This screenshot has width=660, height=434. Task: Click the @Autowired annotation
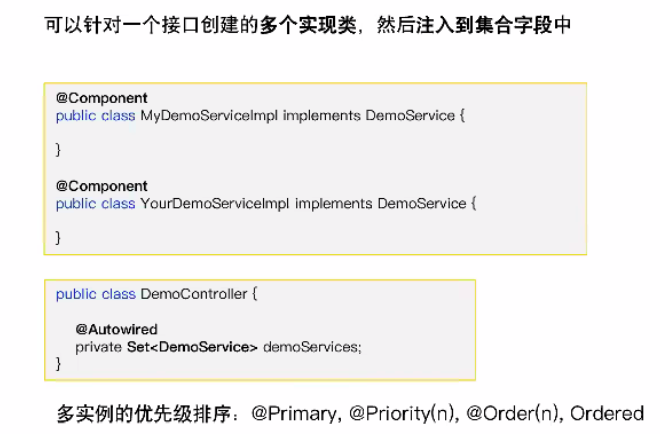click(x=116, y=329)
